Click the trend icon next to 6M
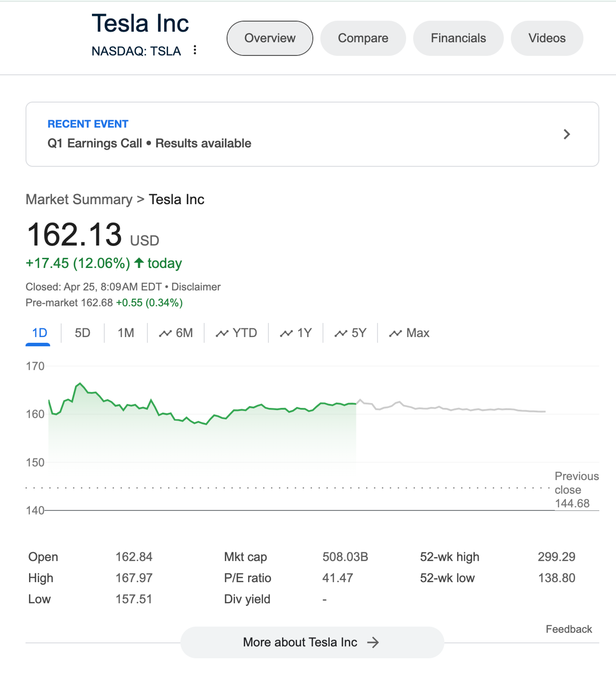 165,333
